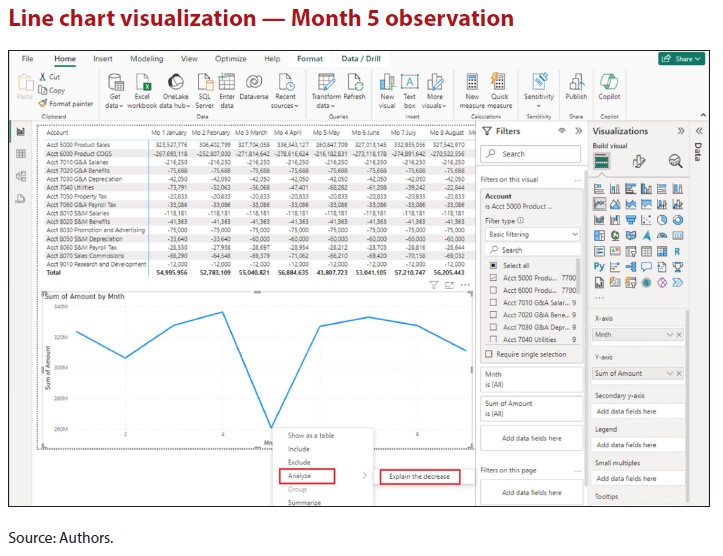
Task: Open the SQL Server data source
Action: tap(204, 84)
